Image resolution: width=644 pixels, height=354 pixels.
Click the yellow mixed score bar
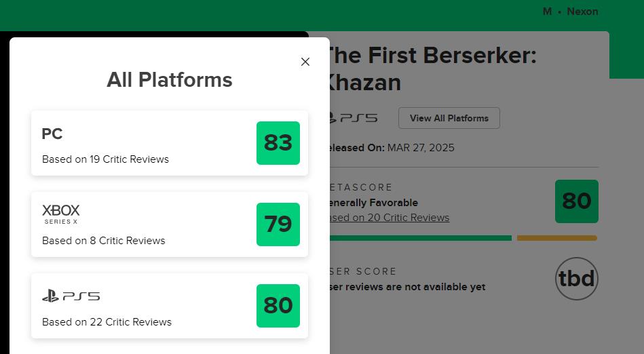[556, 238]
